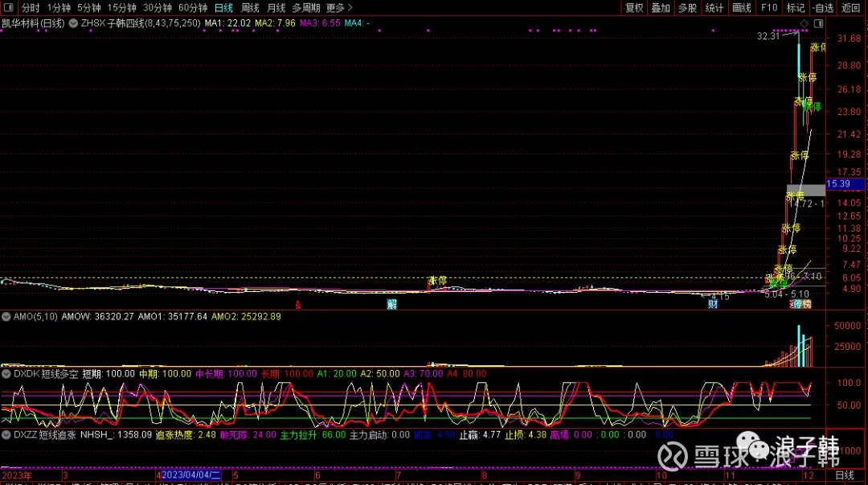This screenshot has height=485, width=868.
Task: Click the red 'S' marker on chart
Action: click(x=298, y=305)
